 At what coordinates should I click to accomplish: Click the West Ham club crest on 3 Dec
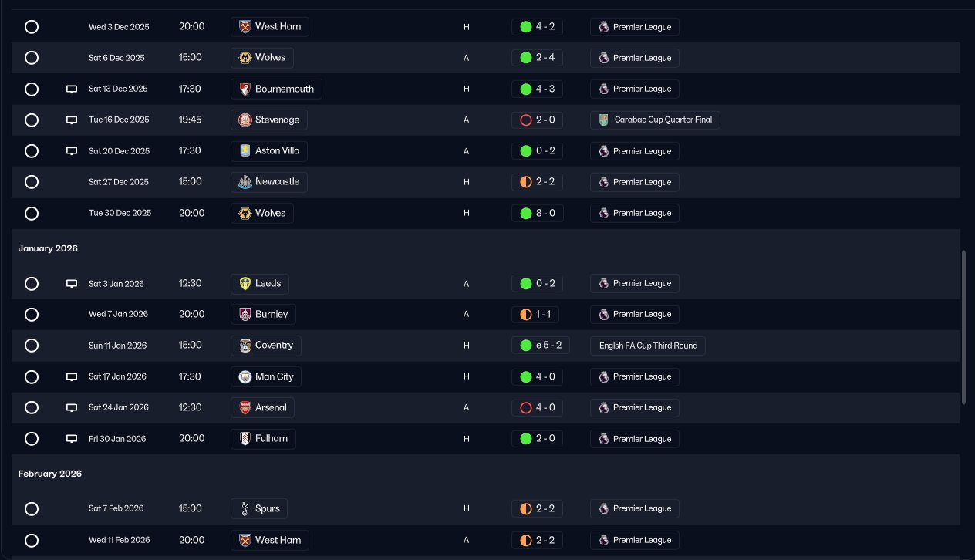point(245,27)
